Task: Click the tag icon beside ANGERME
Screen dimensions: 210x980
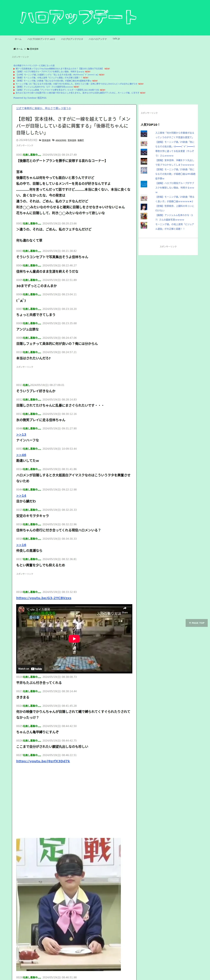Action: (x=53, y=140)
